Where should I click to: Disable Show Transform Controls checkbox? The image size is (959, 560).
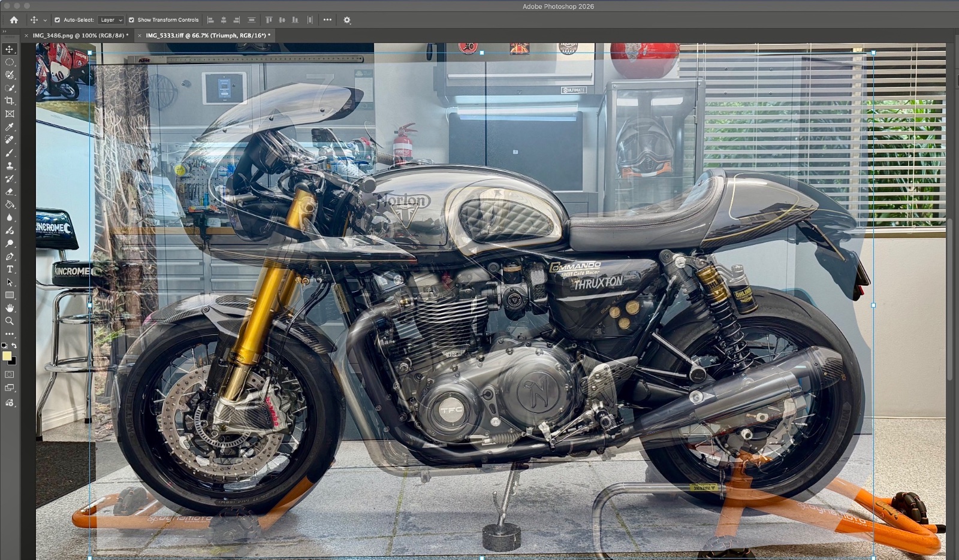tap(131, 20)
